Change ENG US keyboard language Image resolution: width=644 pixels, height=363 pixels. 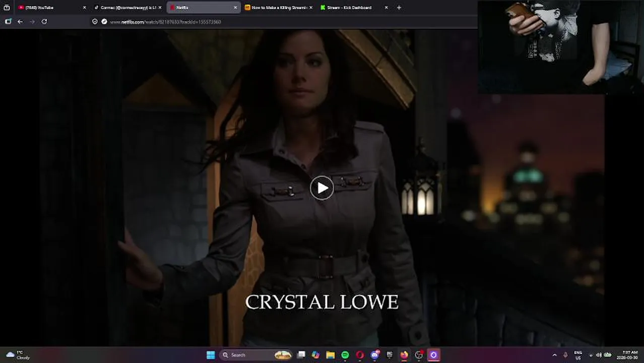click(578, 355)
